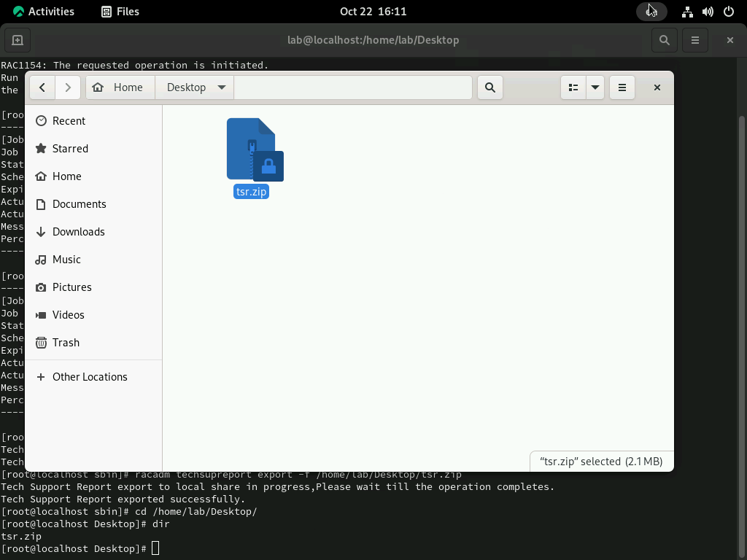This screenshot has height=560, width=747.
Task: Click the tsr.zip file name label
Action: (251, 192)
